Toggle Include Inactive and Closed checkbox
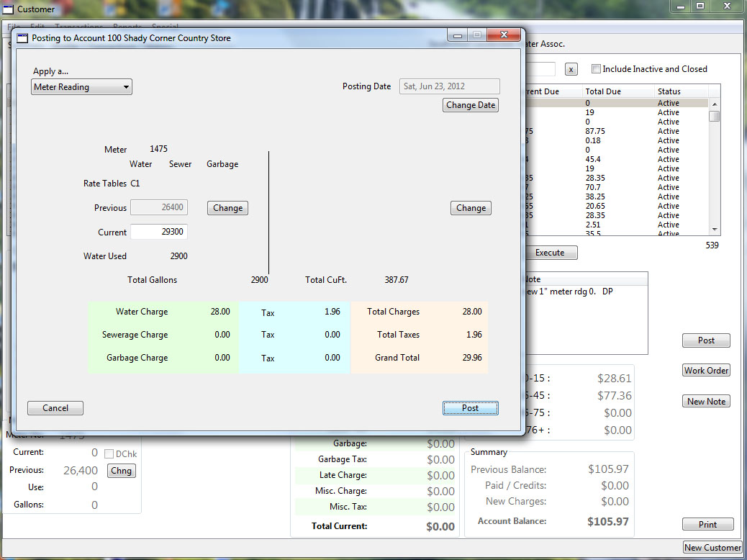 coord(595,68)
